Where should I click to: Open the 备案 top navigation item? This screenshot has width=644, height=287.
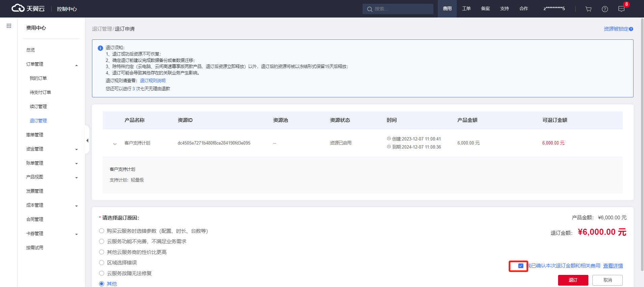[x=485, y=9]
